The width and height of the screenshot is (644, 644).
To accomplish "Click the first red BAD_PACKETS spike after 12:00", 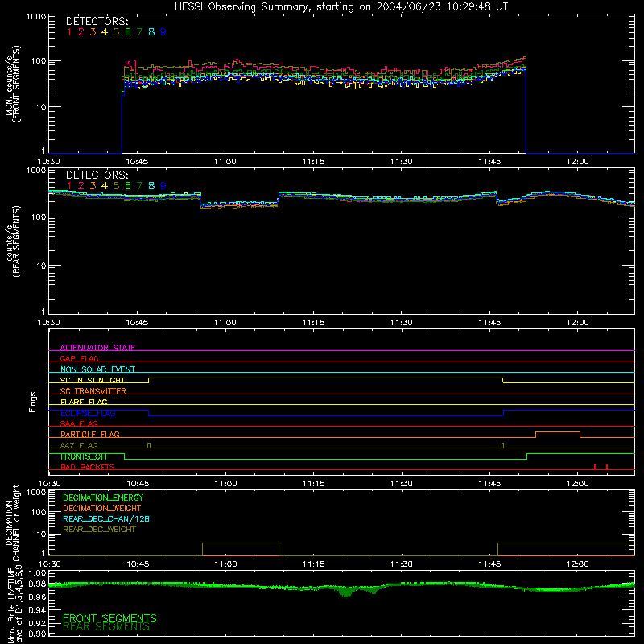I will pyautogui.click(x=595, y=467).
